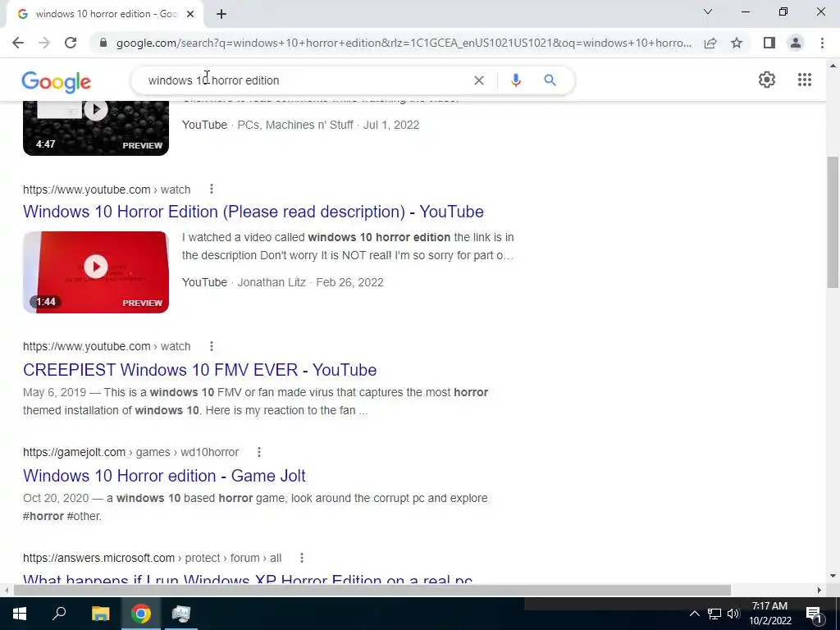
Task: Open the Windows Start menu
Action: tap(20, 614)
